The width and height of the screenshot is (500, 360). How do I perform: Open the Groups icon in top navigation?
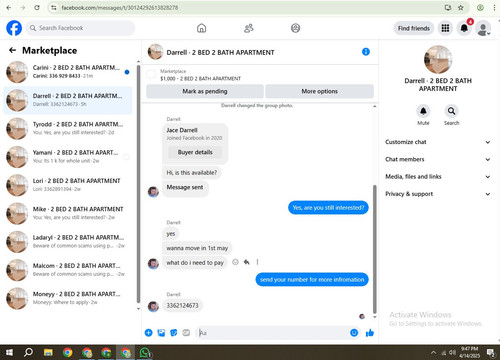pos(295,28)
